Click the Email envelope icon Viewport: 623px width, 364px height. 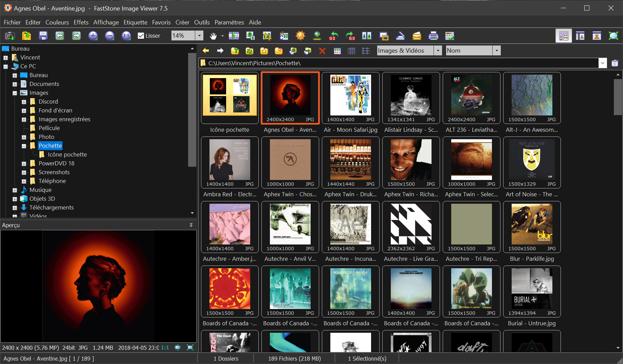[417, 36]
